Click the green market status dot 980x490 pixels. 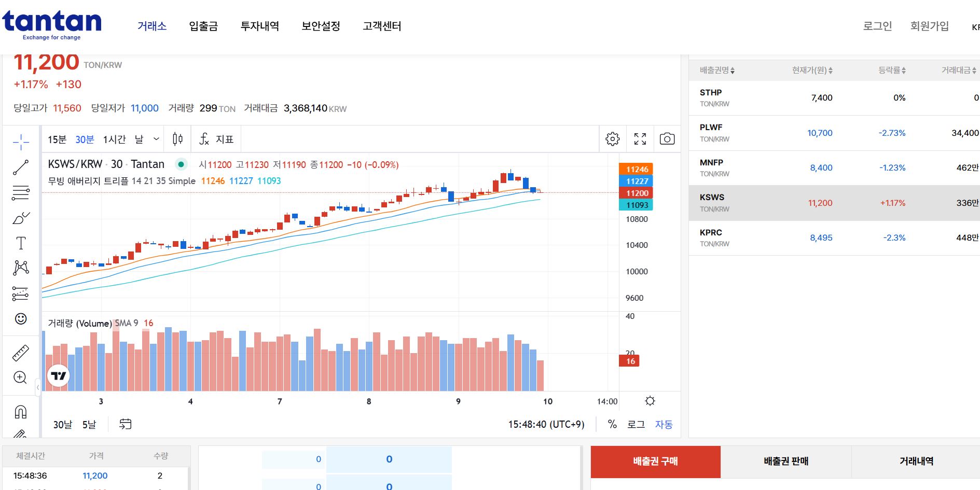coord(181,164)
